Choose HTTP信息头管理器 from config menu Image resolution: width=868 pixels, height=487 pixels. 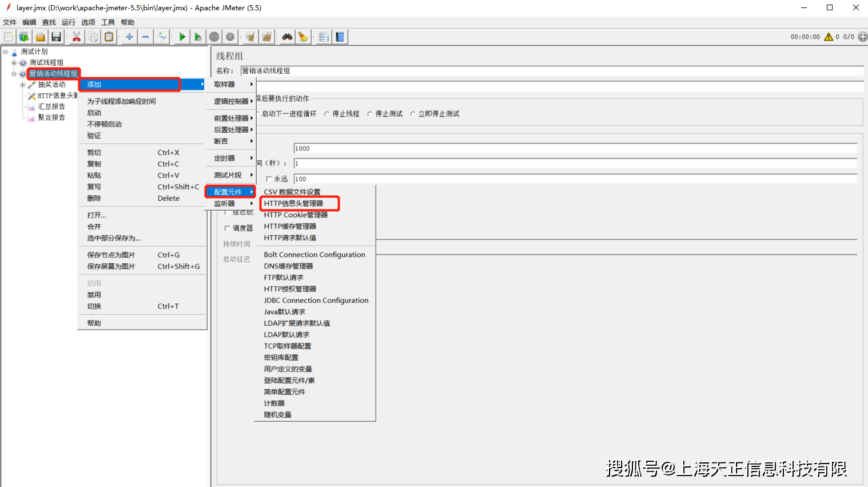tap(293, 204)
